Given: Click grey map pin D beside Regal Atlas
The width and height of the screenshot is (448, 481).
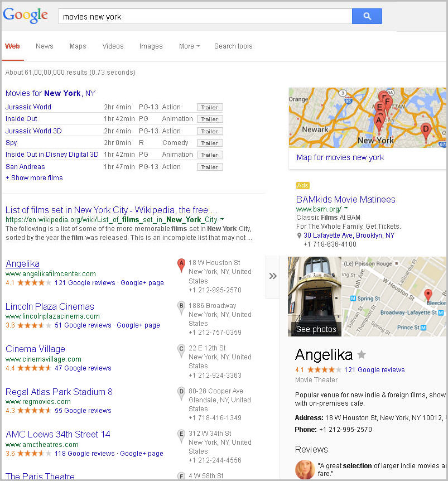Looking at the screenshot, I should [x=181, y=393].
